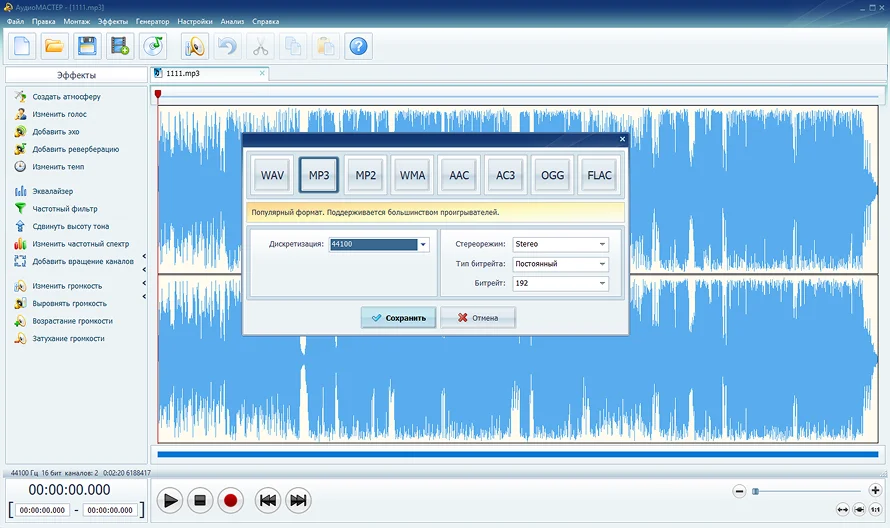This screenshot has width=890, height=528.
Task: Click the CD music import icon
Action: coord(153,46)
